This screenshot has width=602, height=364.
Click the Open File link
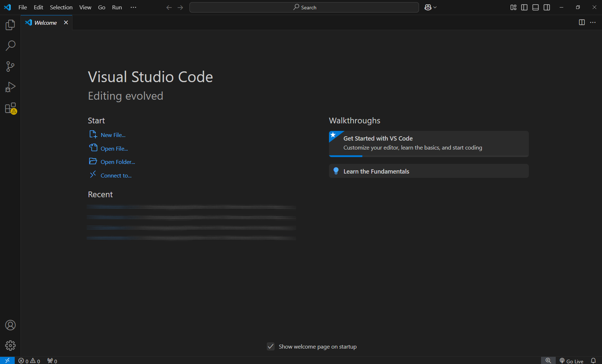(114, 148)
